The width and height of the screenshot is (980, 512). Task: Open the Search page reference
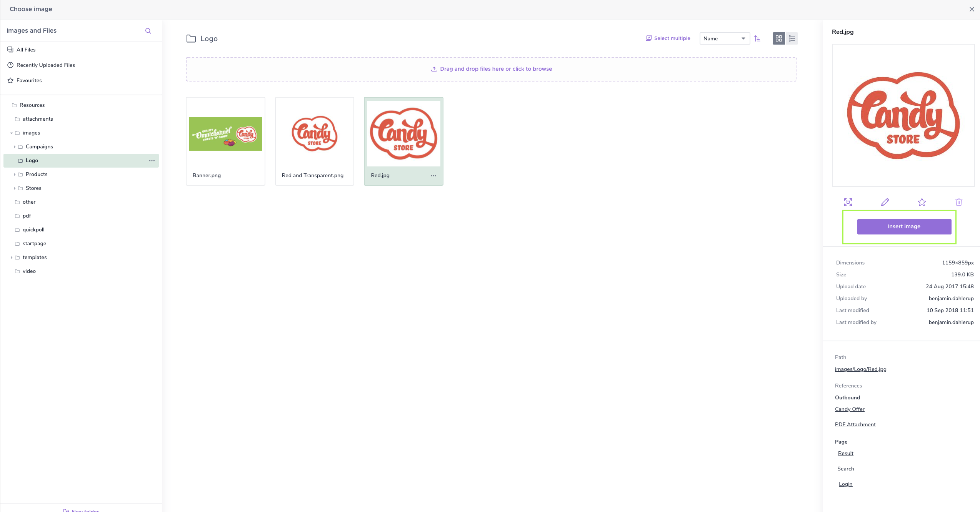(x=846, y=469)
